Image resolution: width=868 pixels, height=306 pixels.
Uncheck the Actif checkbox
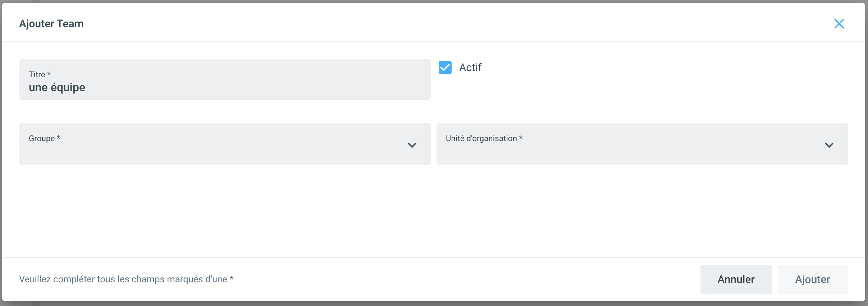(x=445, y=68)
